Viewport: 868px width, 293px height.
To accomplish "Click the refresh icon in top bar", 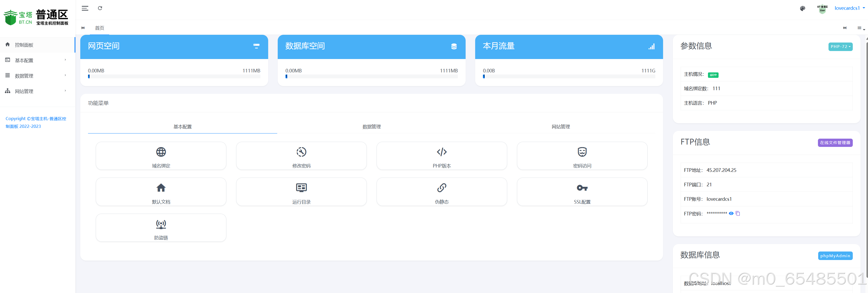I will 100,8.
